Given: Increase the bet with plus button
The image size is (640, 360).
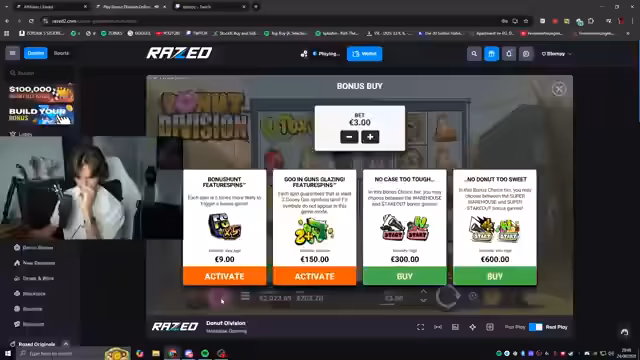Looking at the screenshot, I should pos(370,137).
